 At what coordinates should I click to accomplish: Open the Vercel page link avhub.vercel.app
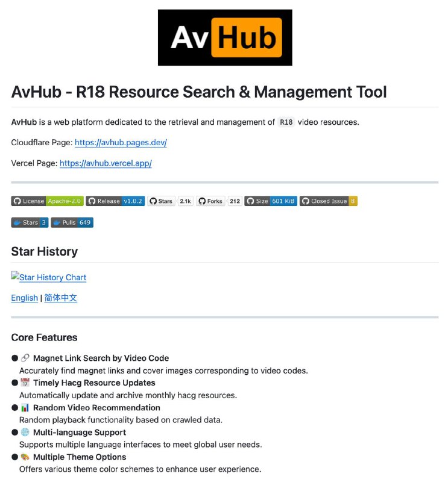pyautogui.click(x=106, y=163)
